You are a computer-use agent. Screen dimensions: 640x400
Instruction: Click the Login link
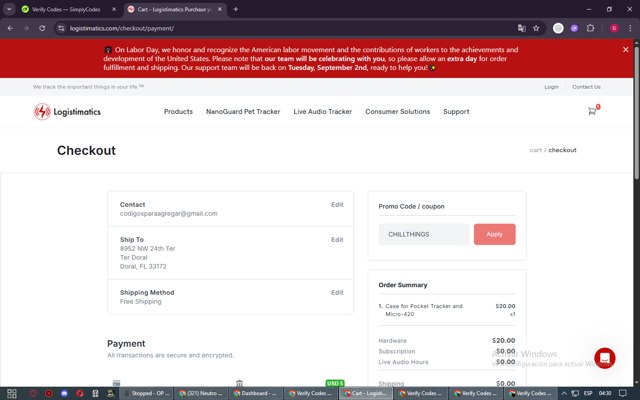pos(551,87)
